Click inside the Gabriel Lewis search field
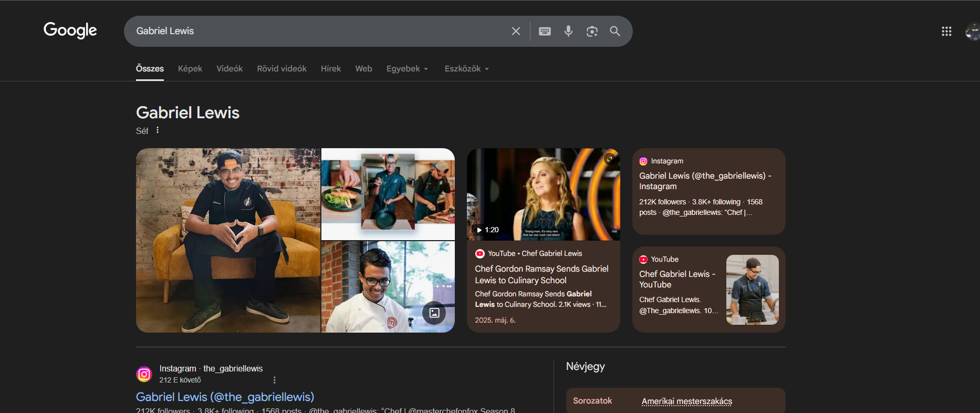The image size is (980, 413). coord(315,31)
